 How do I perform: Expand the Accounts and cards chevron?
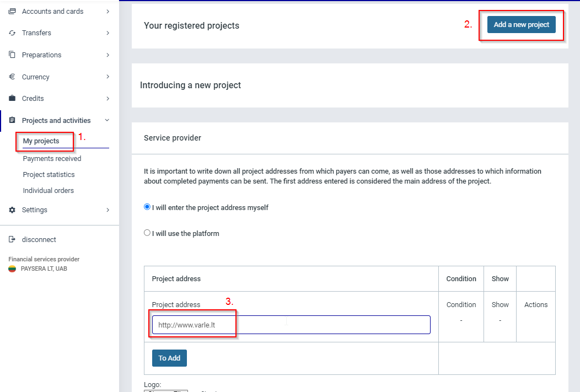(108, 11)
